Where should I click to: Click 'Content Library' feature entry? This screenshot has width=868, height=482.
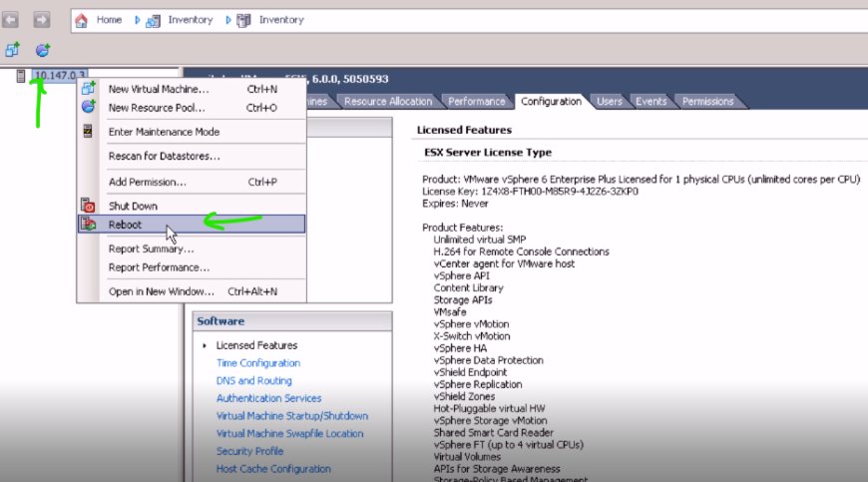[x=468, y=288]
